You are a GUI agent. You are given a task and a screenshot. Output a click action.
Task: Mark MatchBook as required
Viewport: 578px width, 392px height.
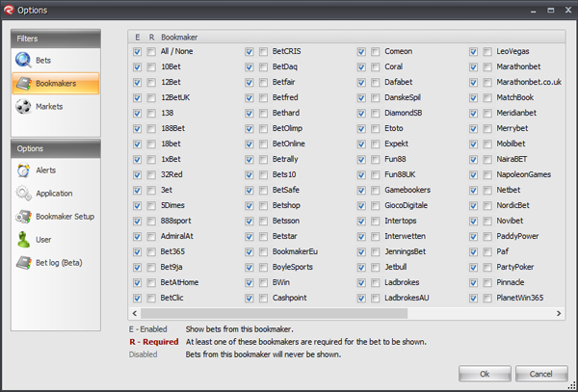(x=487, y=98)
